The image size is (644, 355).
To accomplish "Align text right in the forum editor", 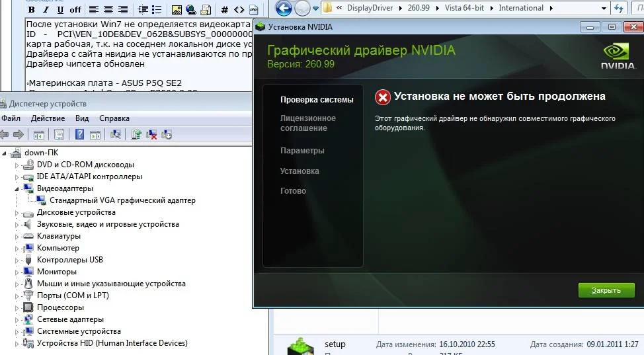I will click(122, 9).
